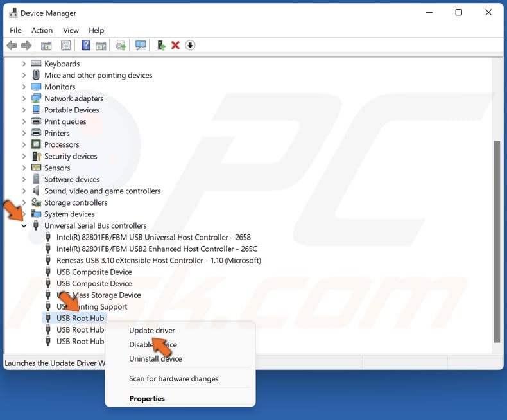Click the Back arrow toolbar icon

[12, 46]
